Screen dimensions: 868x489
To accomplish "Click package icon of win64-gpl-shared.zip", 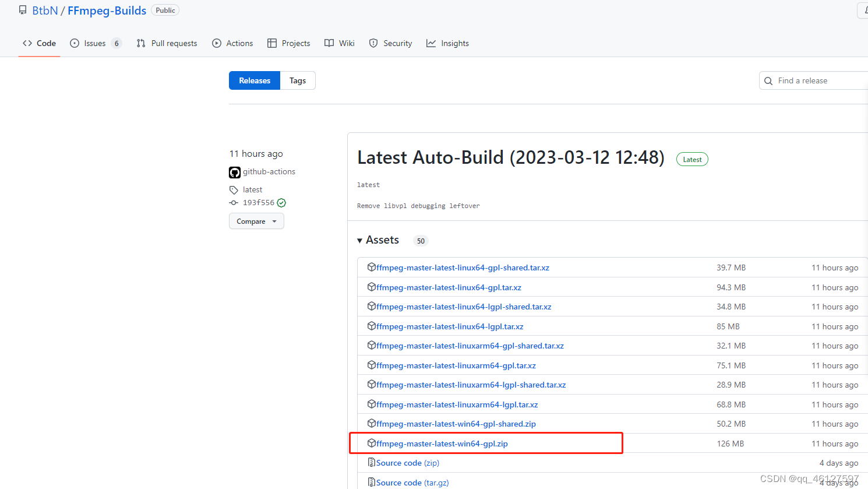I will coord(372,423).
